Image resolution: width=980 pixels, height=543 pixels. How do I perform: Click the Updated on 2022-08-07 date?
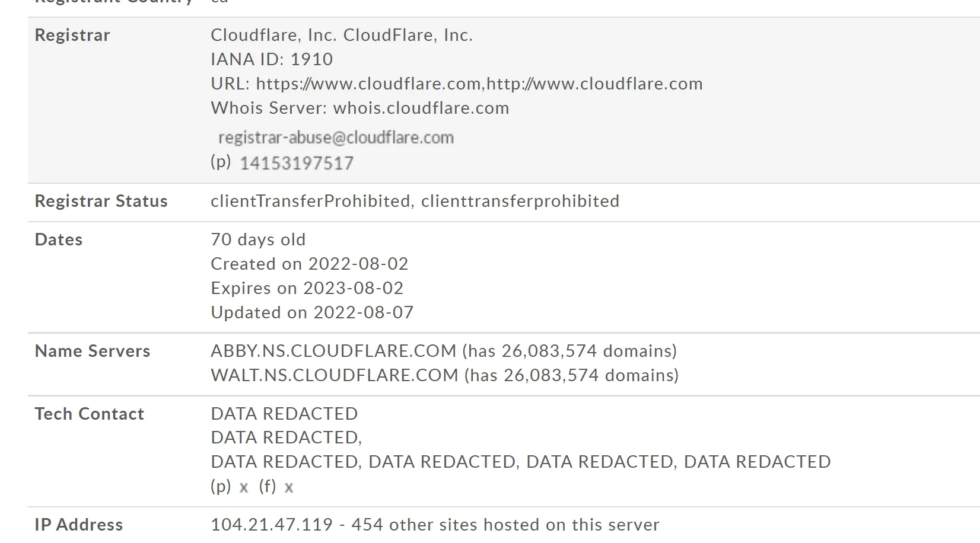[312, 312]
